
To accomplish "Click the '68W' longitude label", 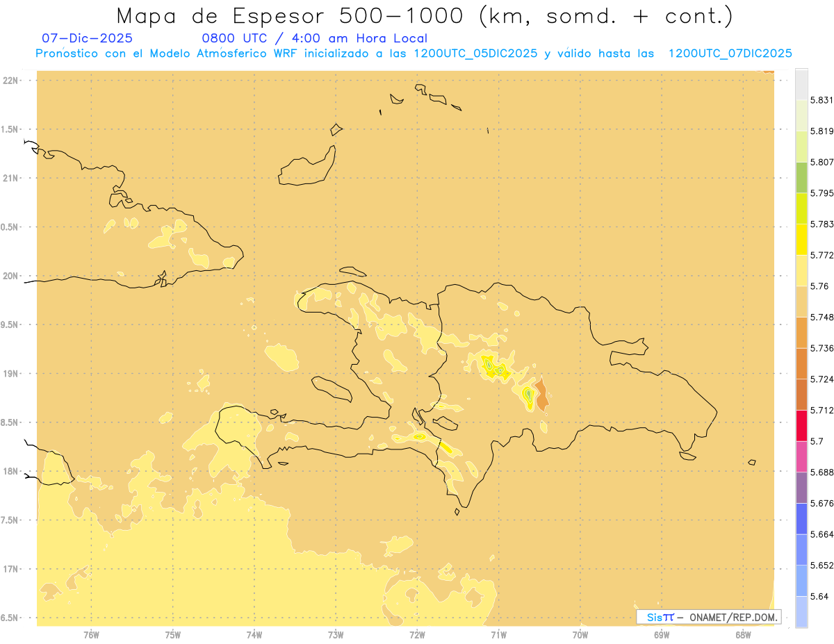I will [743, 635].
